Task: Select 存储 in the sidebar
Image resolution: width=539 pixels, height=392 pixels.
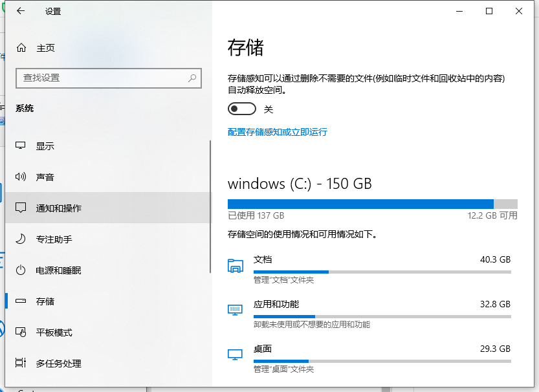Action: tap(45, 301)
